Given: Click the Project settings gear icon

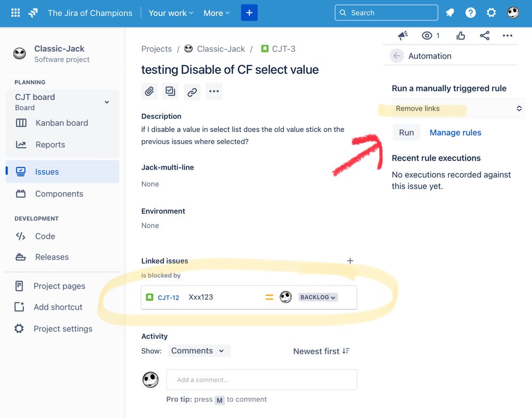Looking at the screenshot, I should [19, 329].
